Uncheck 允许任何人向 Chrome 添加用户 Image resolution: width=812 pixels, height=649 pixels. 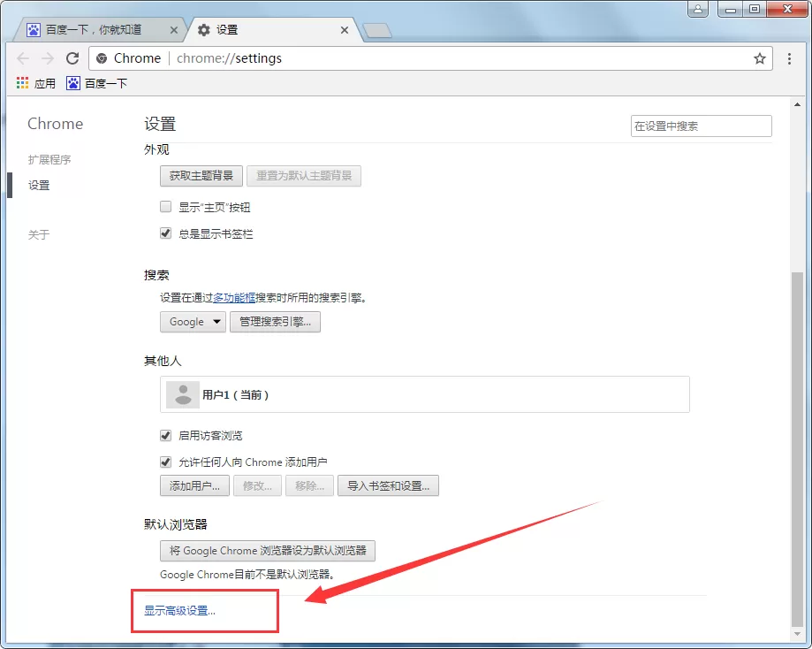coord(166,462)
